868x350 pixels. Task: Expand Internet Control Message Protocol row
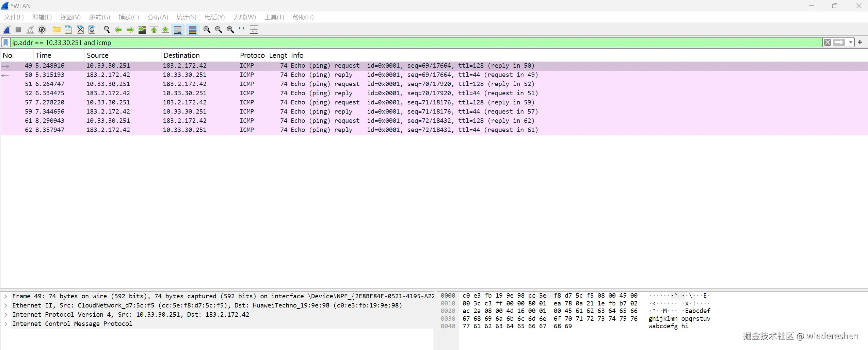(x=5, y=324)
